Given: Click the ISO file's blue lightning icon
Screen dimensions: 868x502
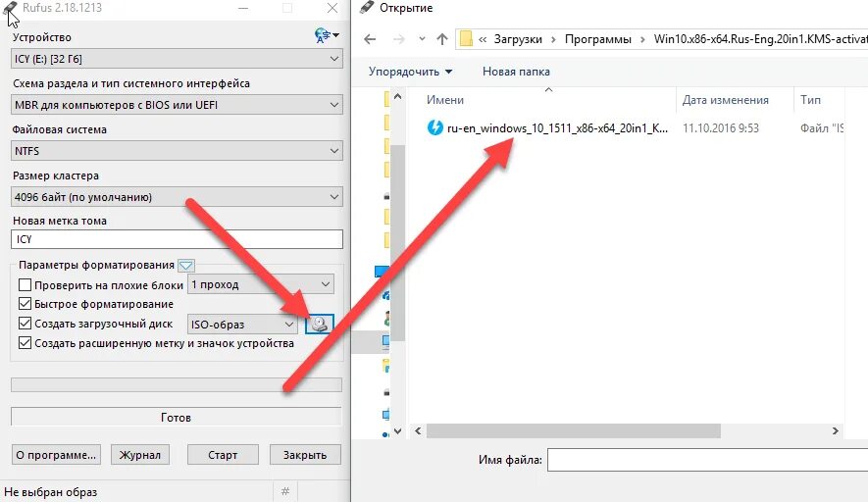Looking at the screenshot, I should 435,127.
